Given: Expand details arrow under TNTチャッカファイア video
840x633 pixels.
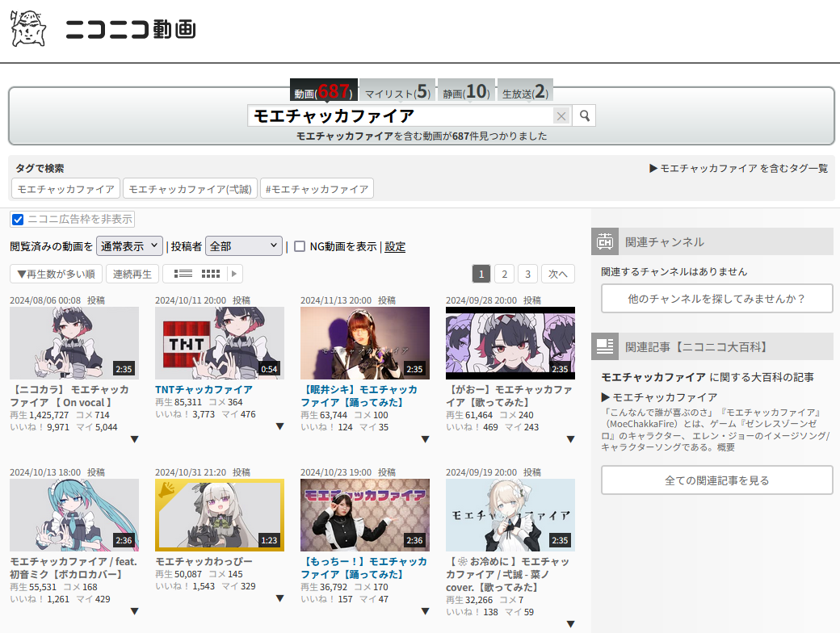Looking at the screenshot, I should [279, 427].
